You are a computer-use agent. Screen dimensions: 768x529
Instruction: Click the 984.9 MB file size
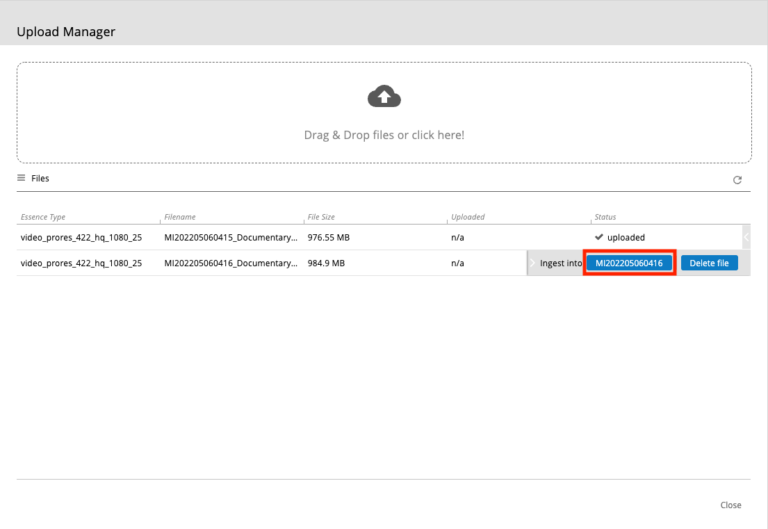(x=326, y=263)
